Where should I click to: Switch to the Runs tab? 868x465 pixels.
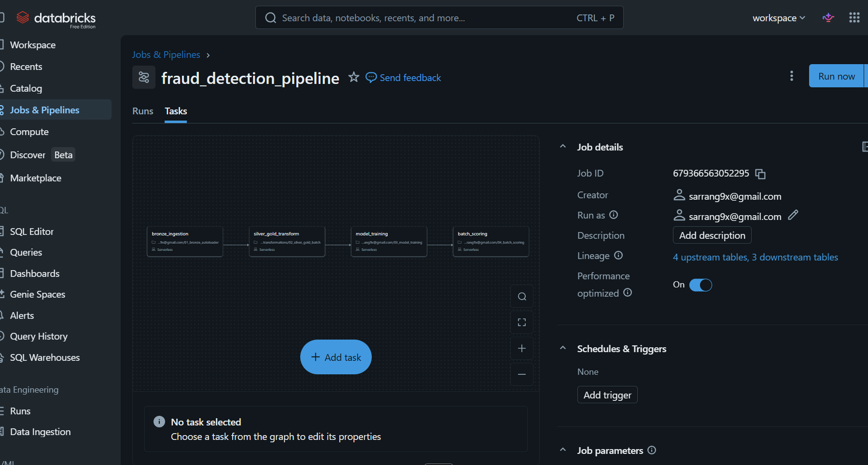coord(143,111)
